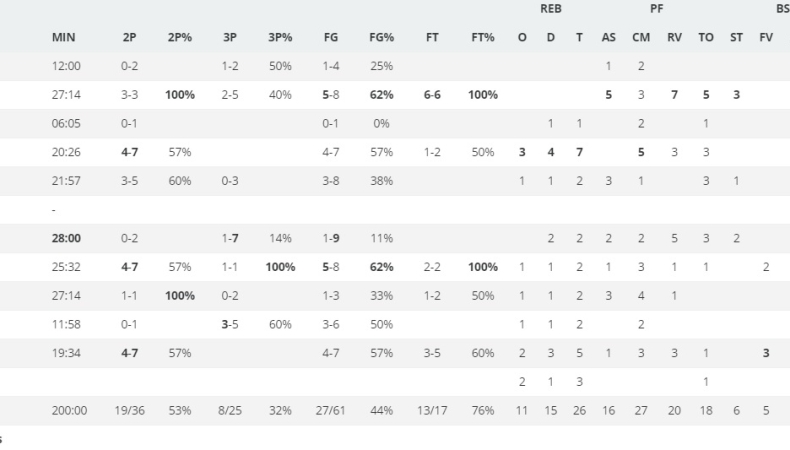Click the AS assists column header
This screenshot has width=790, height=450.
pos(608,40)
